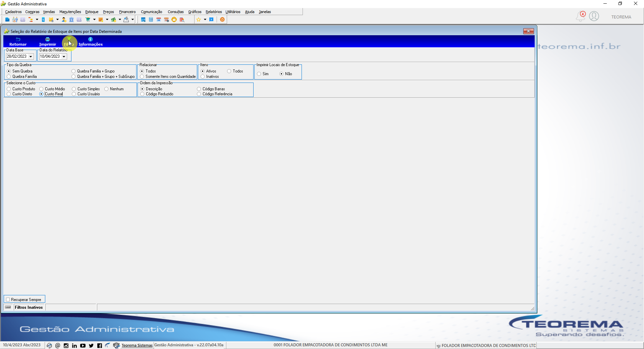Click the resize grip of report window

(532, 308)
